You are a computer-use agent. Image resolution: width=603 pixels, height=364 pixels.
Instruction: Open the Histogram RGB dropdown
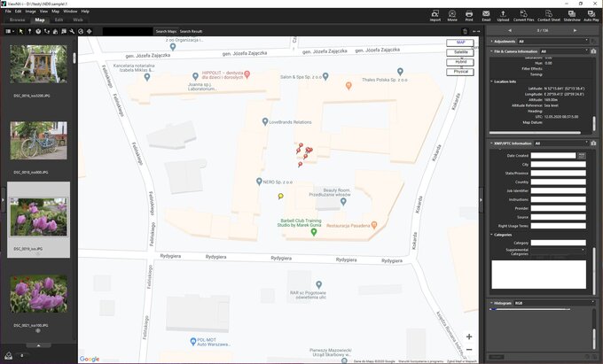554,303
